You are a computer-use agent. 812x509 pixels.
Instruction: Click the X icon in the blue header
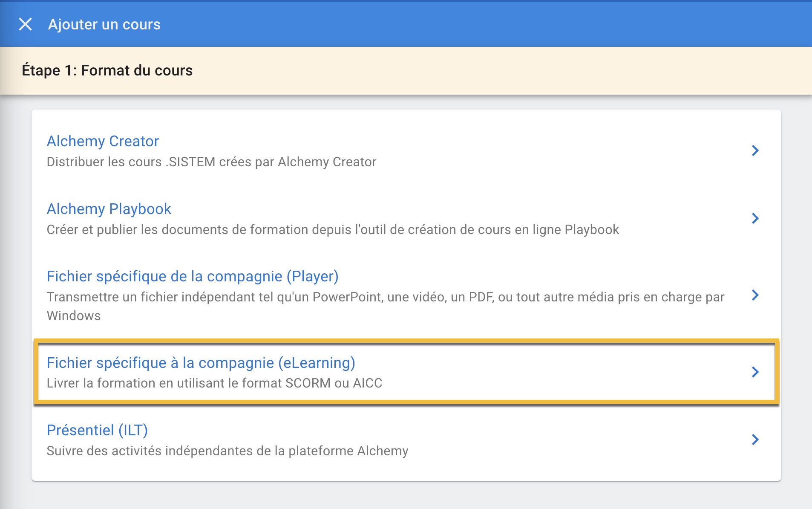coord(26,24)
